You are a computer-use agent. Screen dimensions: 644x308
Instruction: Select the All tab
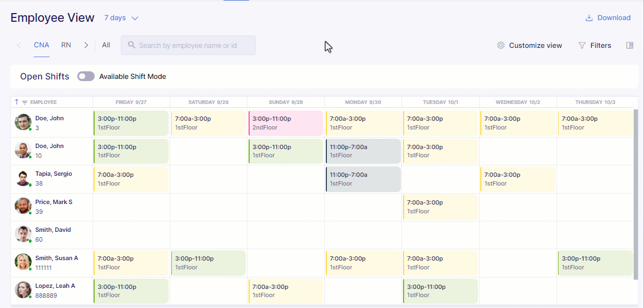(x=106, y=45)
